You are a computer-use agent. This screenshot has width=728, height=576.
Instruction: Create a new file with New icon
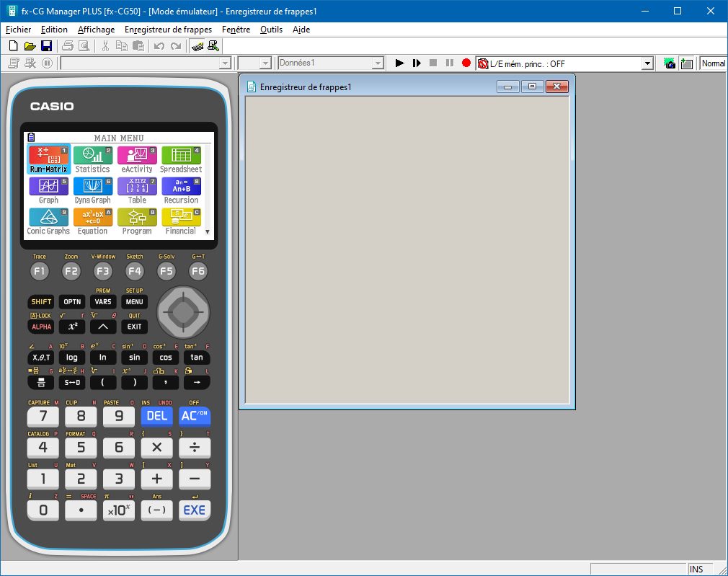tap(14, 46)
